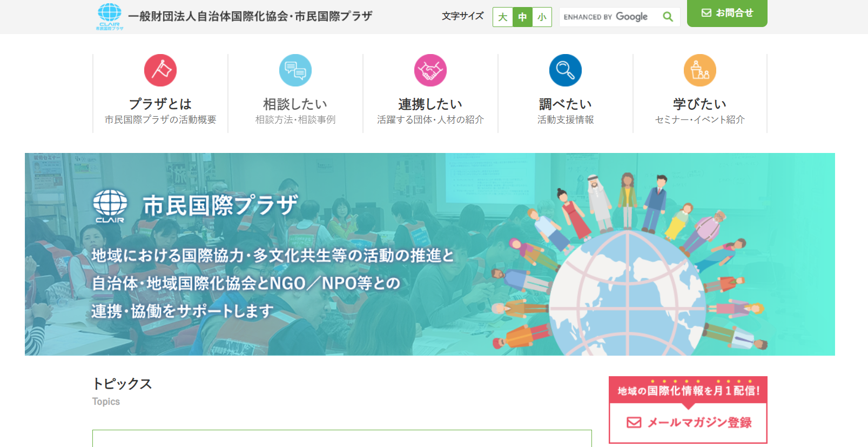868x447 pixels.
Task: Open the 調べたい menu item
Action: click(566, 94)
